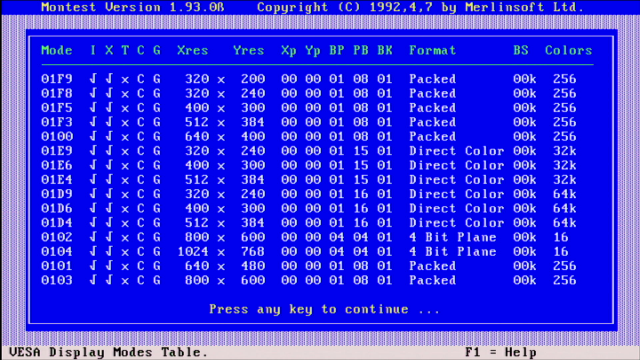Click the C flag for mode 0102
This screenshot has height=360, width=640.
141,237
